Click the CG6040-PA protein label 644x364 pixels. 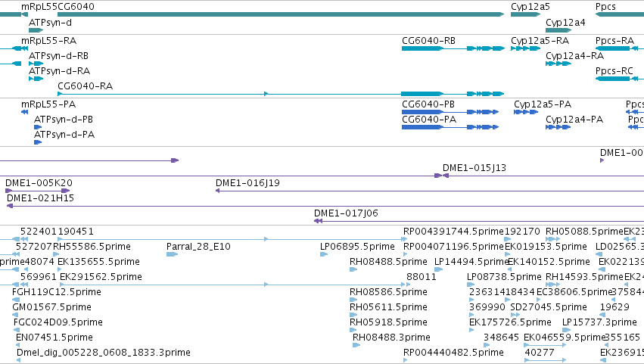click(429, 120)
